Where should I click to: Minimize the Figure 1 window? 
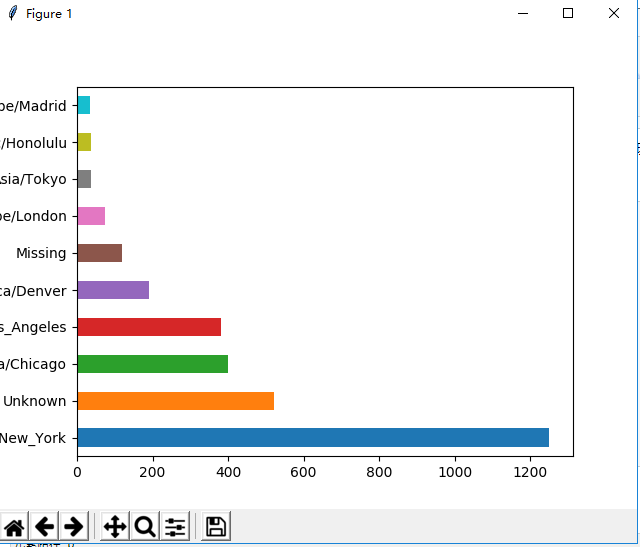click(x=523, y=13)
